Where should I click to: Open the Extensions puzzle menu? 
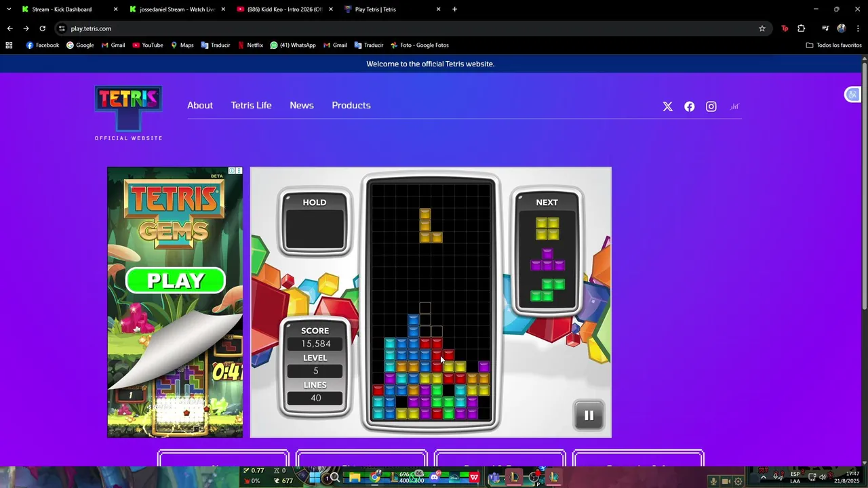(801, 28)
